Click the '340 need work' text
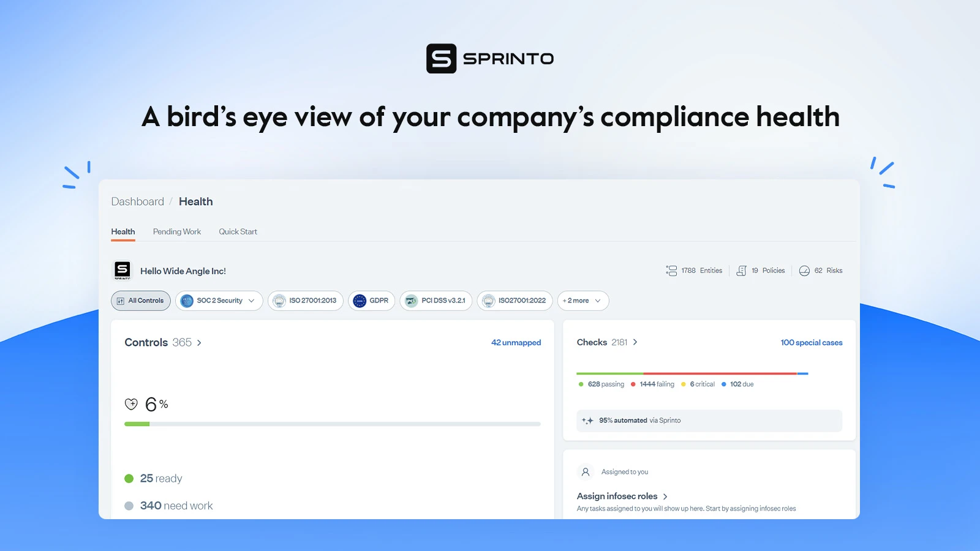 pyautogui.click(x=176, y=506)
